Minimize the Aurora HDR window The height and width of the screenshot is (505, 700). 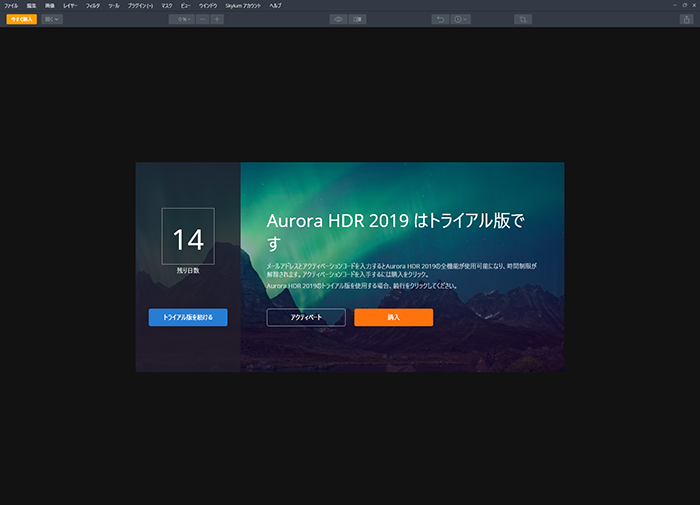(x=675, y=5)
